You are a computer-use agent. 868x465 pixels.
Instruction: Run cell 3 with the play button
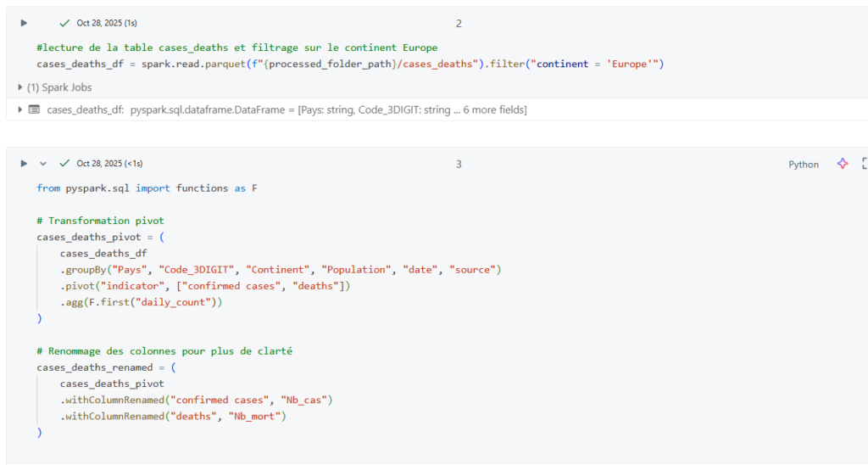24,164
